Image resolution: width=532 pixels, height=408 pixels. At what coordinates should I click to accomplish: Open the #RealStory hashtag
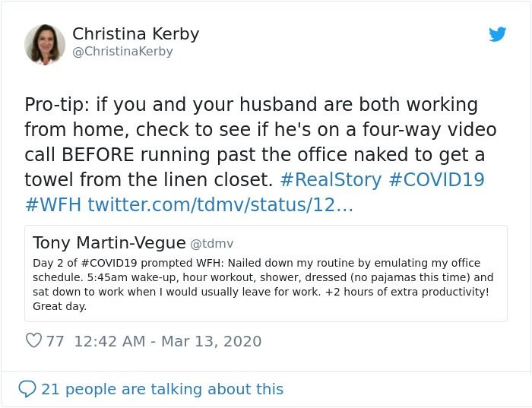point(331,180)
